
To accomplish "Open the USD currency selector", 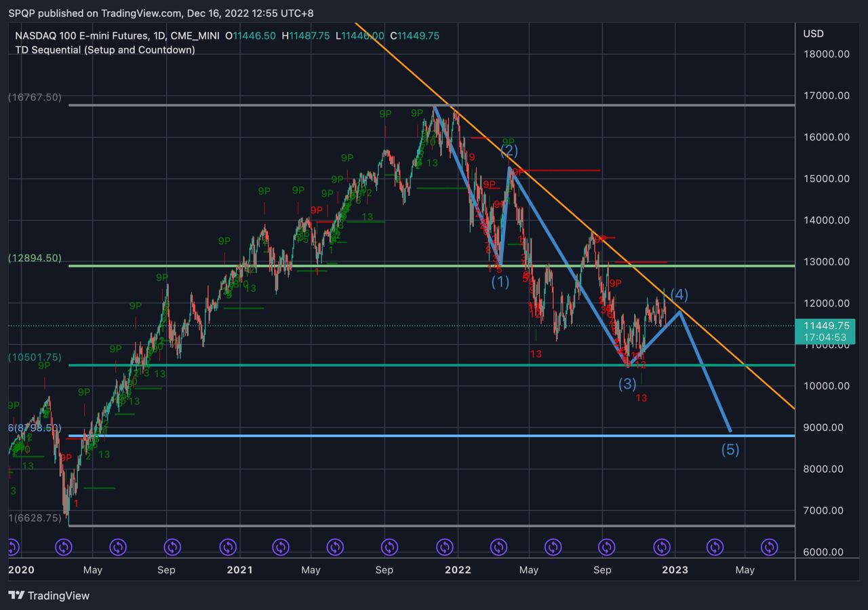I will (x=814, y=34).
